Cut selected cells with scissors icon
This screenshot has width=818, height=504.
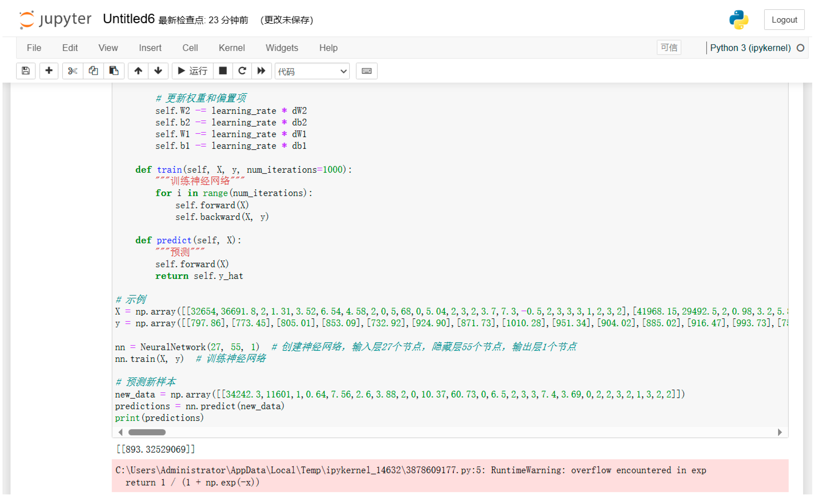[x=72, y=71]
